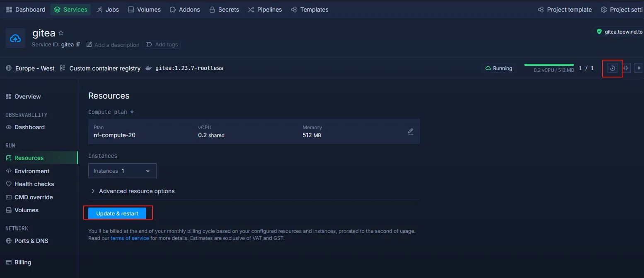
Task: Expand Advanced resource options
Action: click(x=133, y=191)
